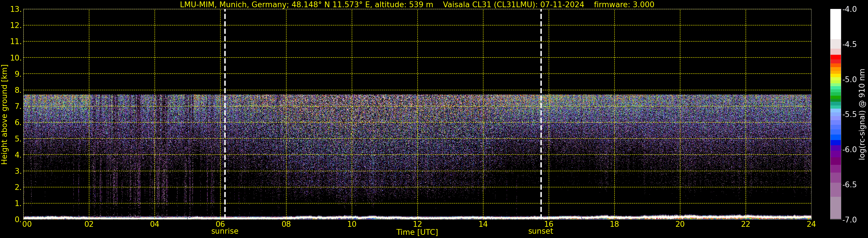Viewport: 868px width, 238px height.
Task: Click the height axis tick label "9."
Action: click(18, 74)
